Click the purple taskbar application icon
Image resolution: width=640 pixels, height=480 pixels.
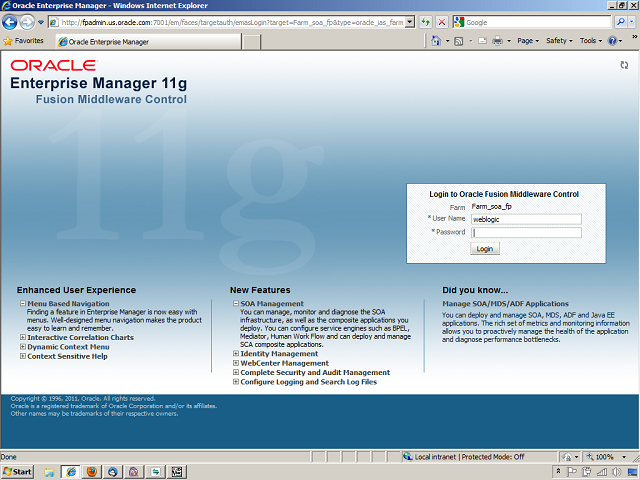[134, 472]
